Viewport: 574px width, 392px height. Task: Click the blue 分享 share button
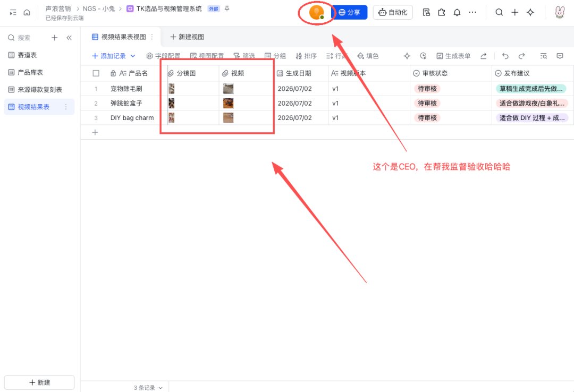coord(349,12)
